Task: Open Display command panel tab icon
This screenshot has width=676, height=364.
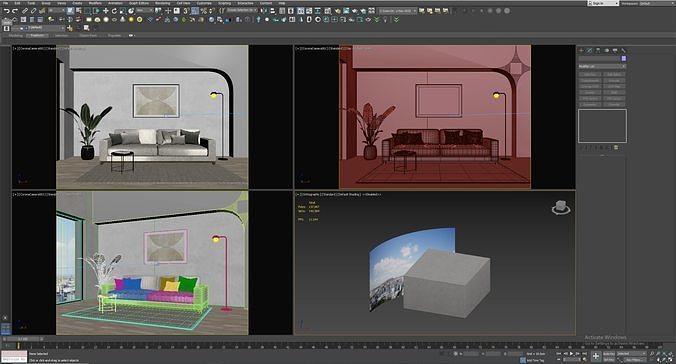Action: tap(615, 50)
